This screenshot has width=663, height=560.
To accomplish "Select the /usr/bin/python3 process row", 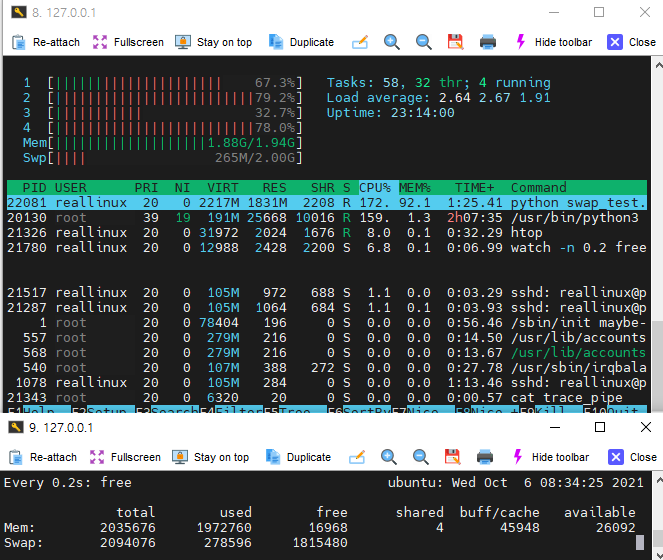I will click(327, 217).
